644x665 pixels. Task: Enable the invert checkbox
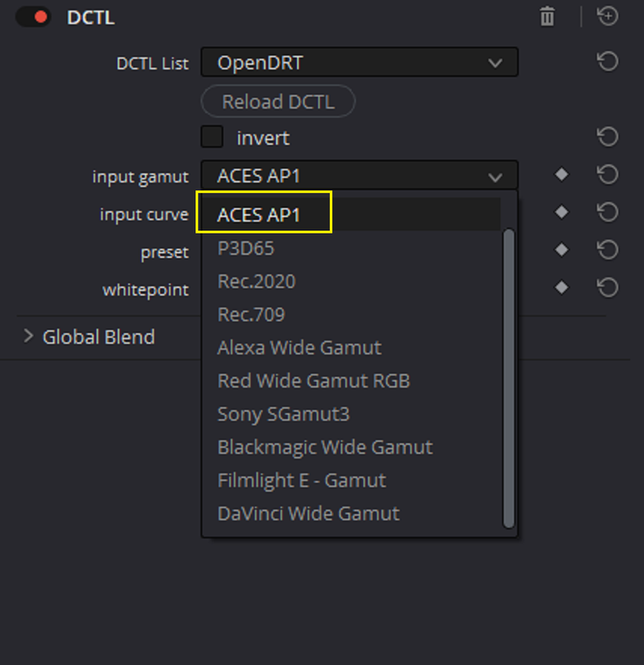pyautogui.click(x=212, y=136)
